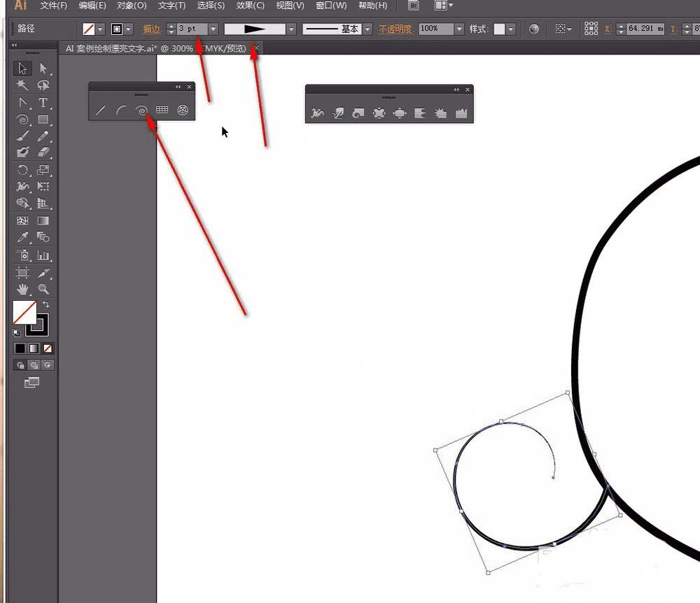Select the Polar Grid tool
The image size is (700, 603).
183,110
